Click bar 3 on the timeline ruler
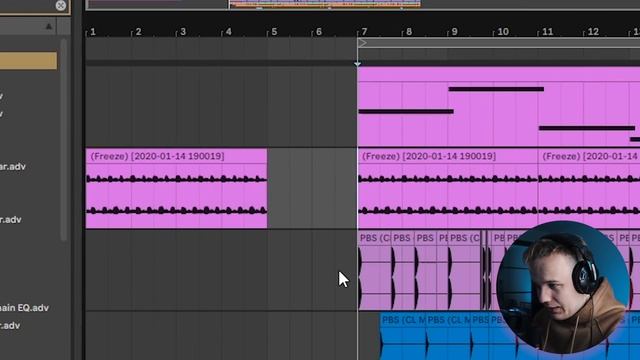Image resolution: width=640 pixels, height=360 pixels. click(x=183, y=31)
